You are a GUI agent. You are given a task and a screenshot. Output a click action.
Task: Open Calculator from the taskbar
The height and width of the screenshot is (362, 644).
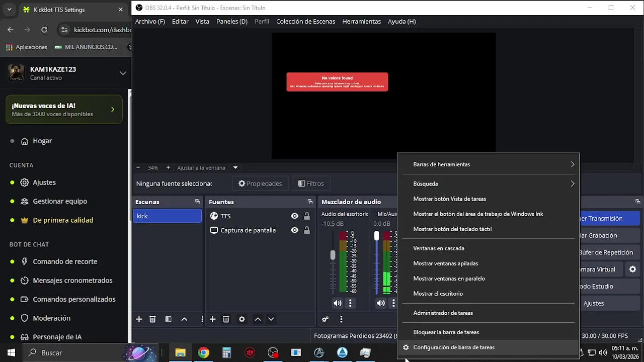[x=226, y=353]
